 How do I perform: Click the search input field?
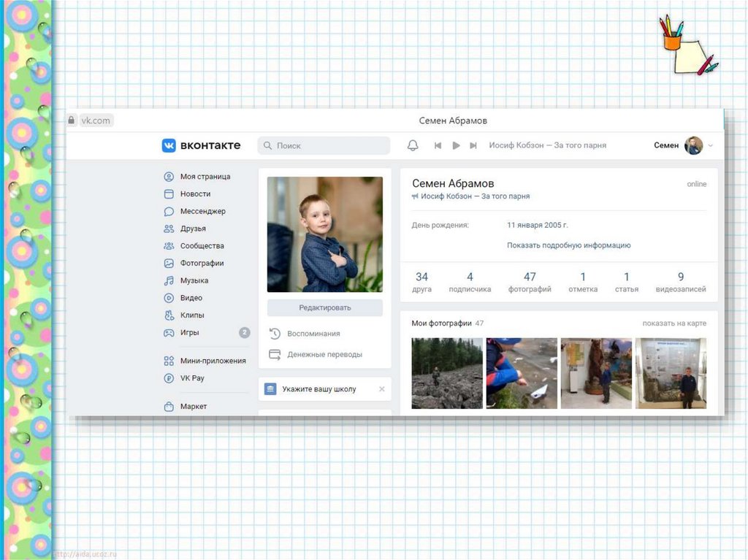[x=325, y=145]
